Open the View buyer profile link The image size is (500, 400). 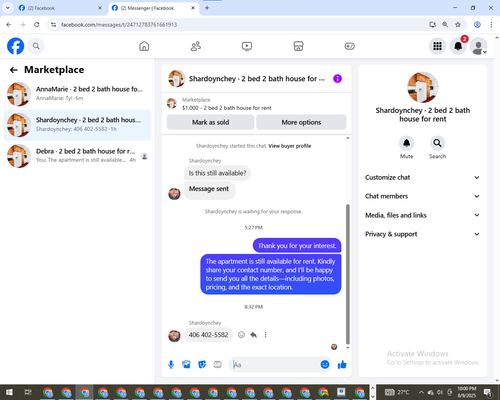pyautogui.click(x=290, y=146)
